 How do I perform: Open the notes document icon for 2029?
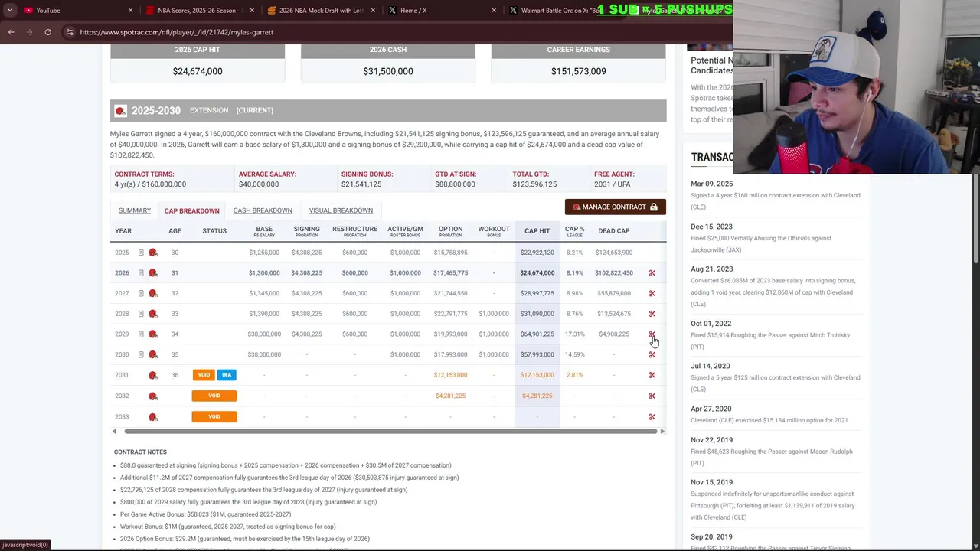(141, 334)
